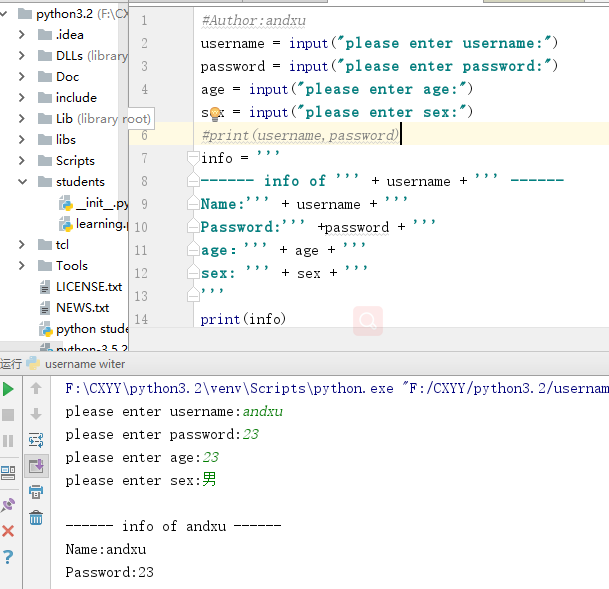609x589 pixels.
Task: Click line number 14 in gutter
Action: (141, 319)
